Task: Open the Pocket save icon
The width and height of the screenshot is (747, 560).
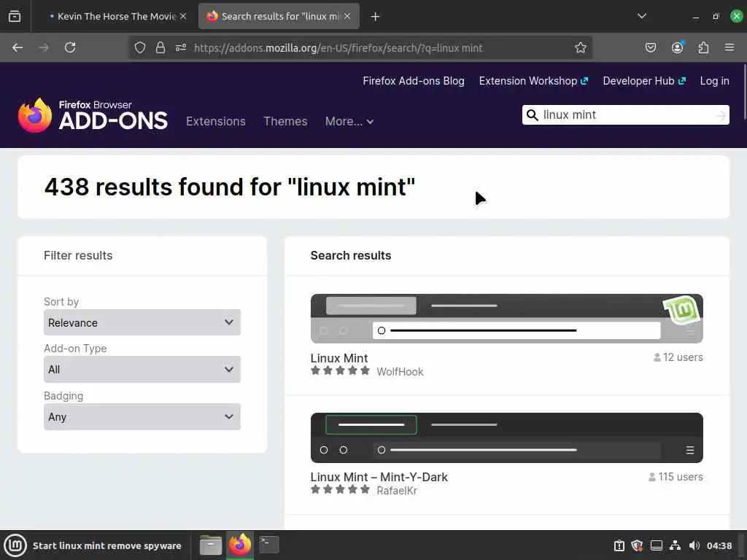Action: pyautogui.click(x=650, y=47)
